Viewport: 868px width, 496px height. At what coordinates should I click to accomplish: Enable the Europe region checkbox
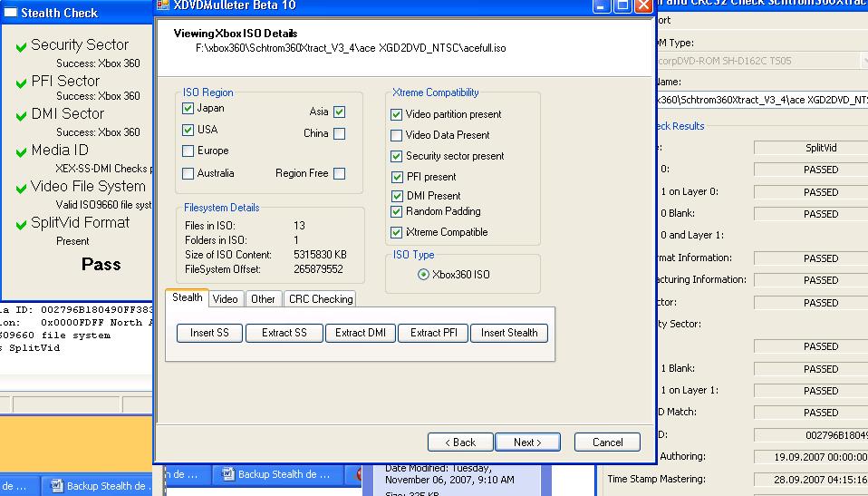[188, 151]
